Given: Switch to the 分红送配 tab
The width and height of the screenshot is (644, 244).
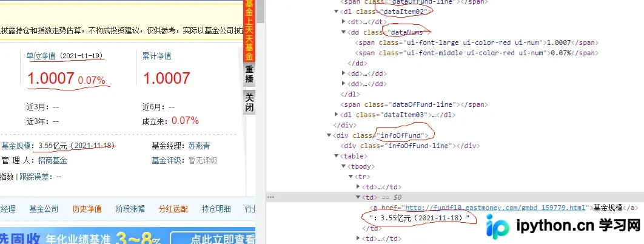Looking at the screenshot, I should point(173,209).
